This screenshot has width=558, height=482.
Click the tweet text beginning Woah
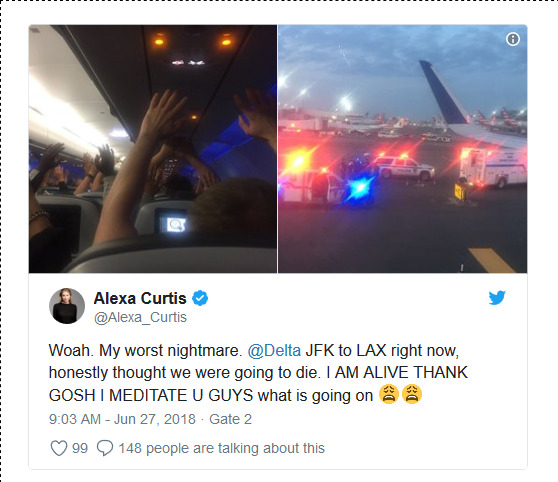pyautogui.click(x=258, y=373)
